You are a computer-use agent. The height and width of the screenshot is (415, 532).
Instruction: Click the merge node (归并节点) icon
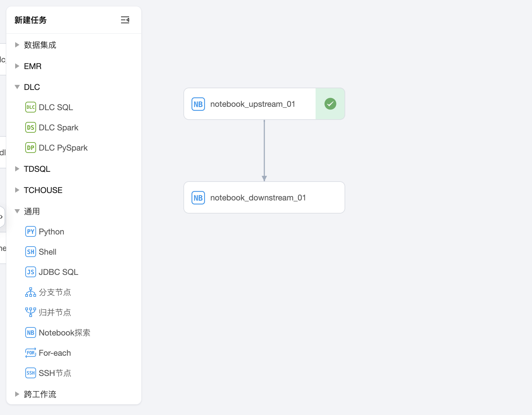point(31,312)
